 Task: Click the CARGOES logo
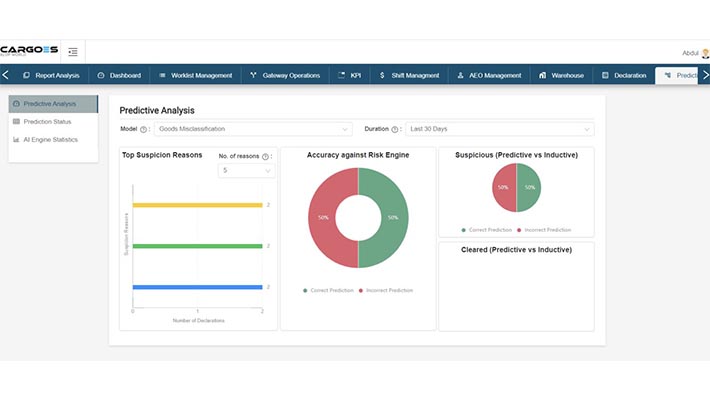[29, 50]
